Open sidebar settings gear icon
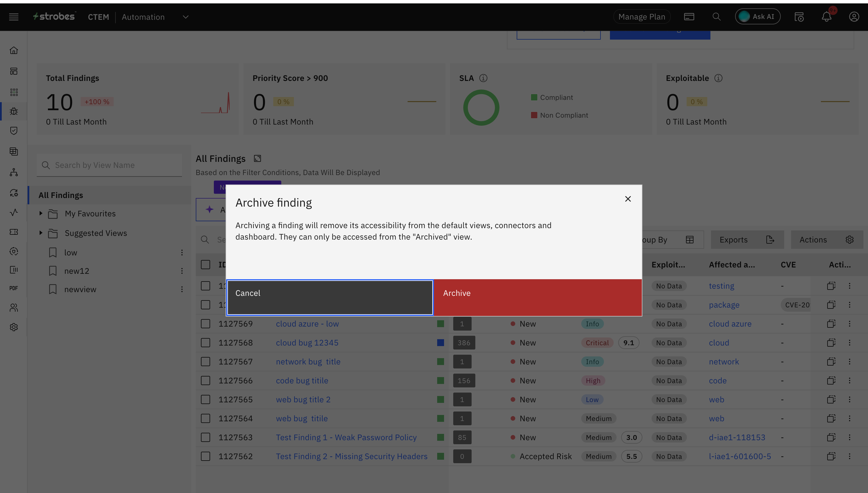Viewport: 868px width, 493px height. tap(14, 327)
